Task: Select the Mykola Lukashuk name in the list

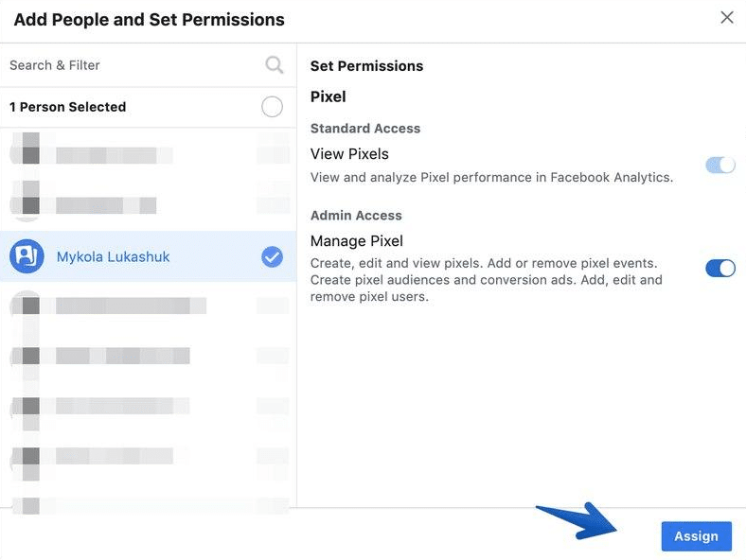Action: 115,256
